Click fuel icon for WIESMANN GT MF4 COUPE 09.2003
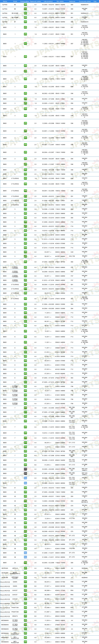Viewport: 99px width, 644px height. (x=25, y=624)
